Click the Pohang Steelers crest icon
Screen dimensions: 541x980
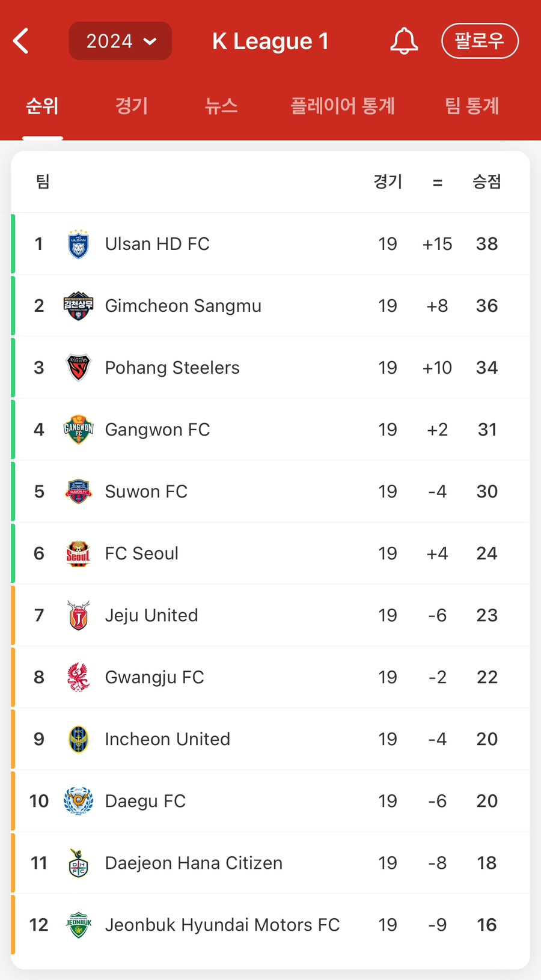[78, 368]
